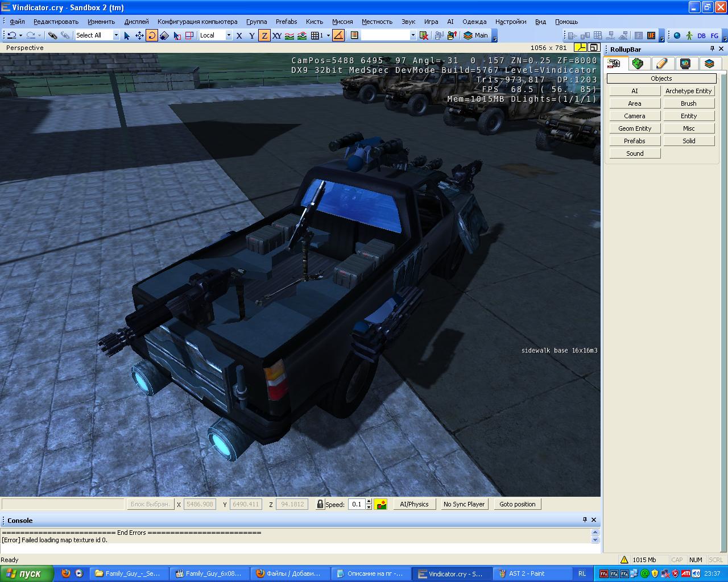This screenshot has height=582, width=728.
Task: Expand the redo history dropdown arrow
Action: tap(39, 35)
